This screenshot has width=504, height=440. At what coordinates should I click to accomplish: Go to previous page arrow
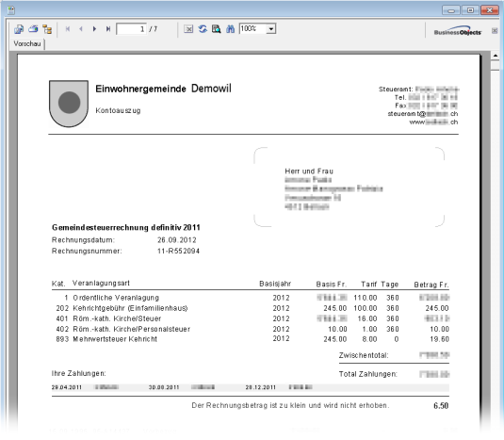(81, 29)
